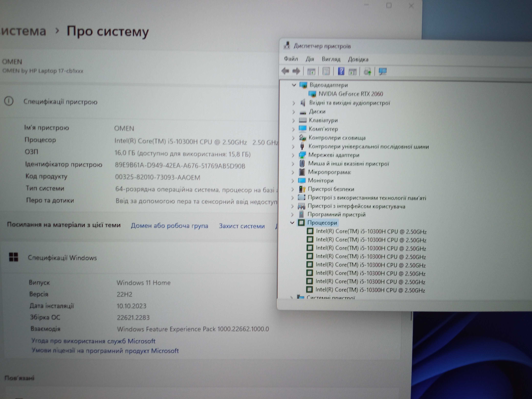The image size is (532, 399).
Task: Click the Монітори display icon
Action: (x=302, y=180)
